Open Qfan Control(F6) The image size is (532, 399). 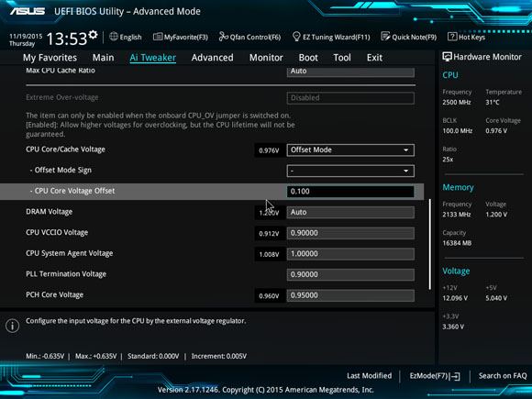point(249,37)
